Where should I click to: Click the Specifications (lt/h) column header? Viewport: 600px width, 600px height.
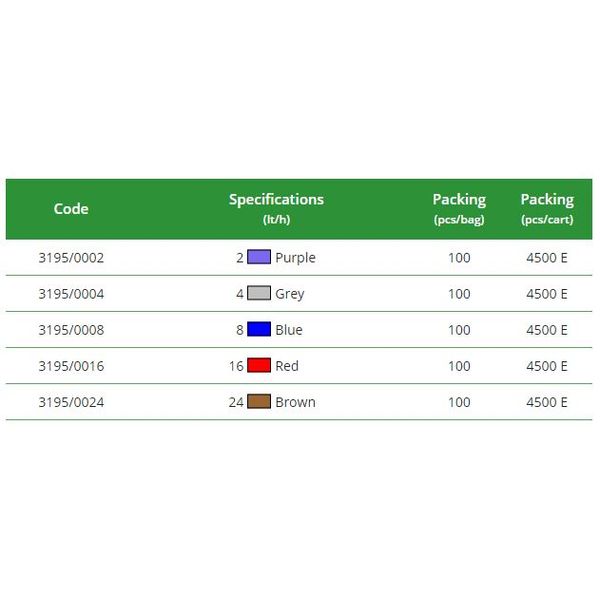tap(276, 209)
